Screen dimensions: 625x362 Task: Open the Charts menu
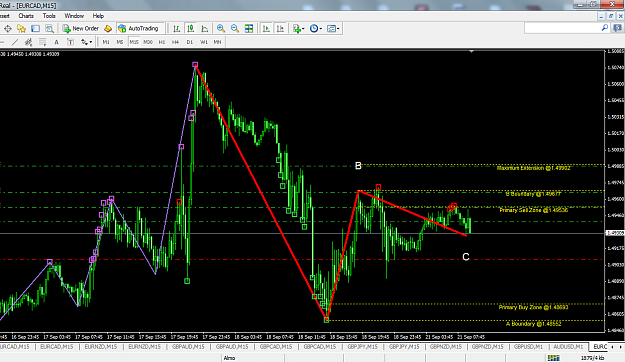(x=26, y=16)
